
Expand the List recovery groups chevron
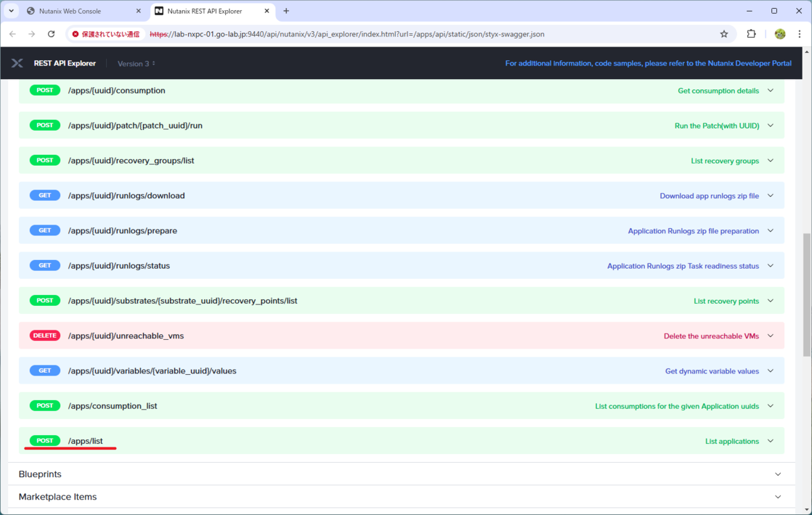tap(770, 160)
